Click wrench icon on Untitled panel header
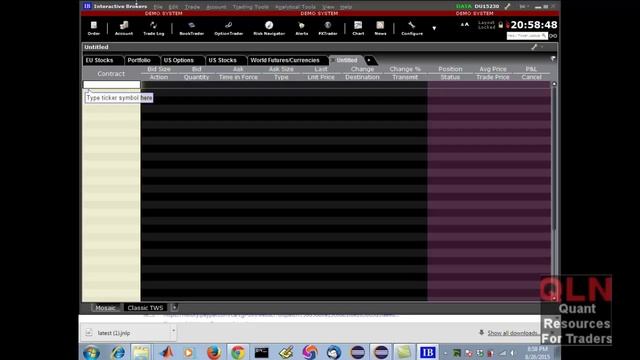640x360 pixels. click(534, 47)
